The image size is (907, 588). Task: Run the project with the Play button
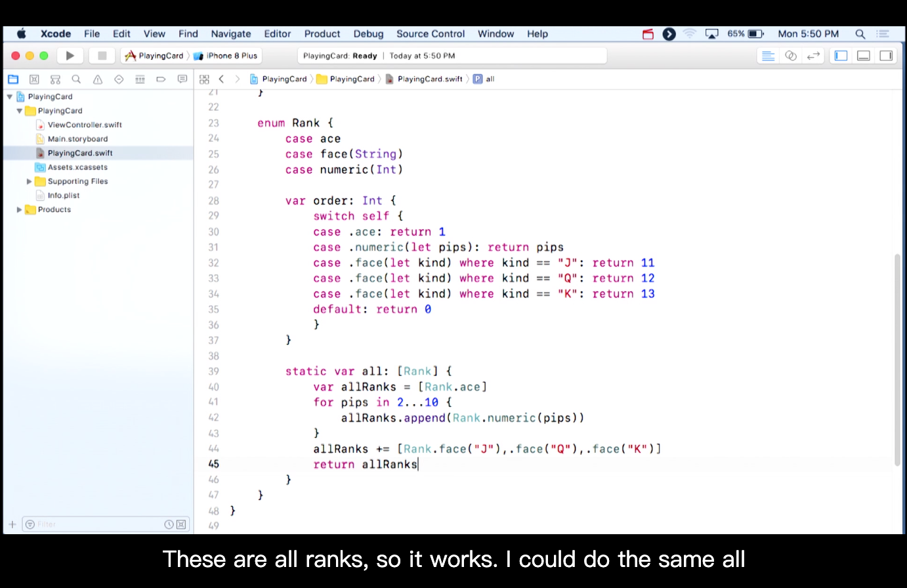pyautogui.click(x=70, y=56)
